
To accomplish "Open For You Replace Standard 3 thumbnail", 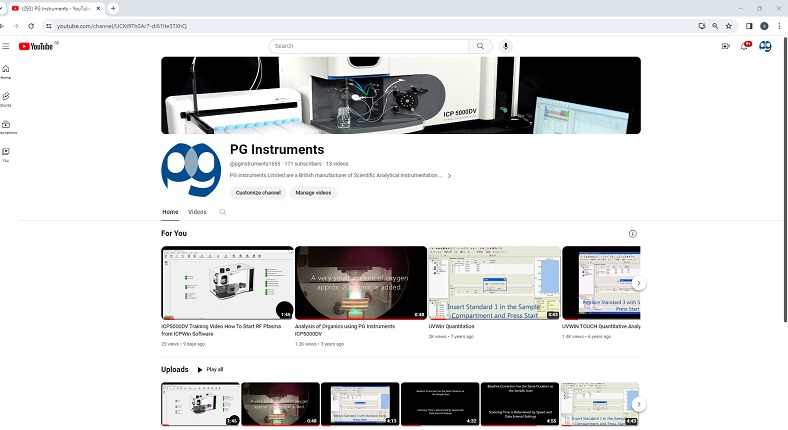I will click(601, 283).
